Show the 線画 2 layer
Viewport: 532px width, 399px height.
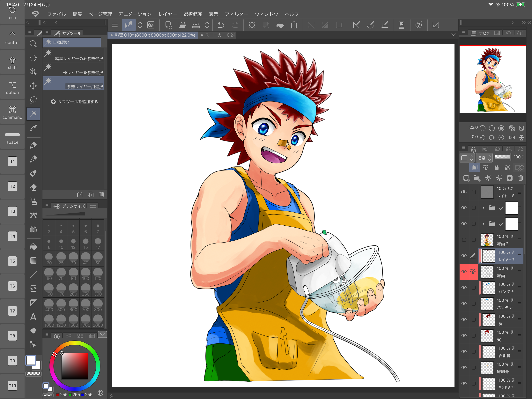[464, 240]
